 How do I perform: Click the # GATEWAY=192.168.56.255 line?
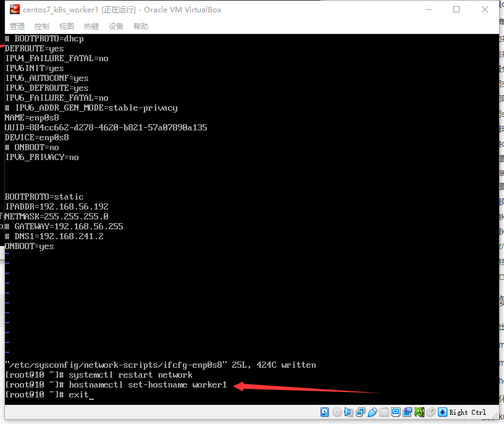click(64, 226)
